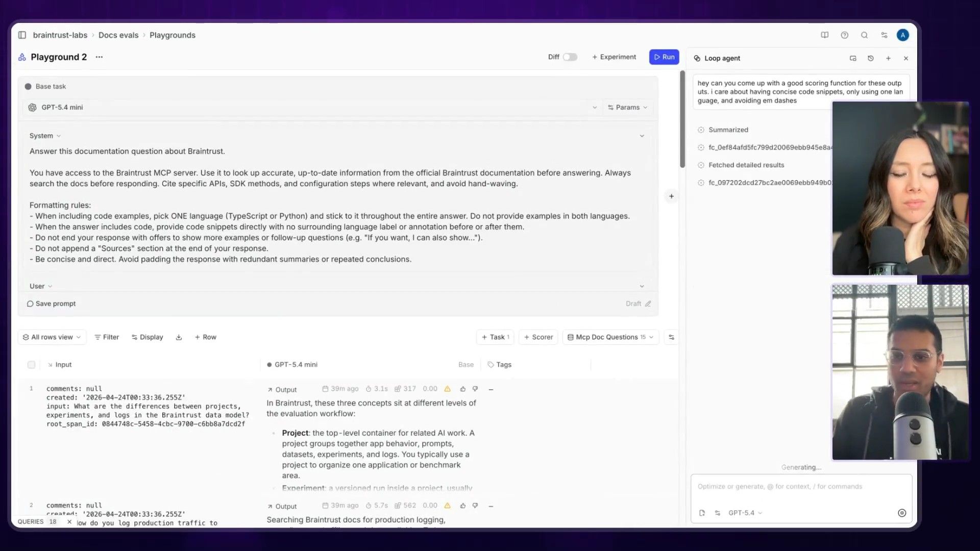
Task: Click the Run button
Action: coord(664,57)
